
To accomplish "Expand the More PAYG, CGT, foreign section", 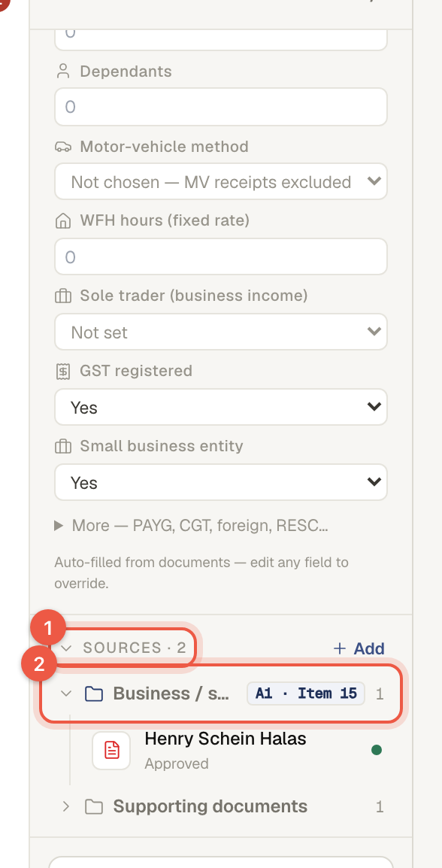I will pos(191,525).
